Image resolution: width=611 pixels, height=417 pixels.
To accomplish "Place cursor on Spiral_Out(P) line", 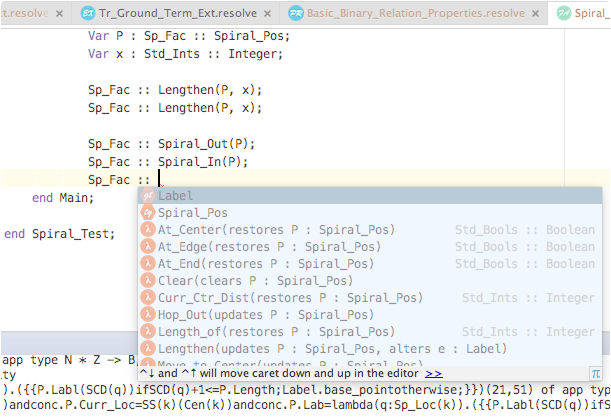I will tap(171, 144).
